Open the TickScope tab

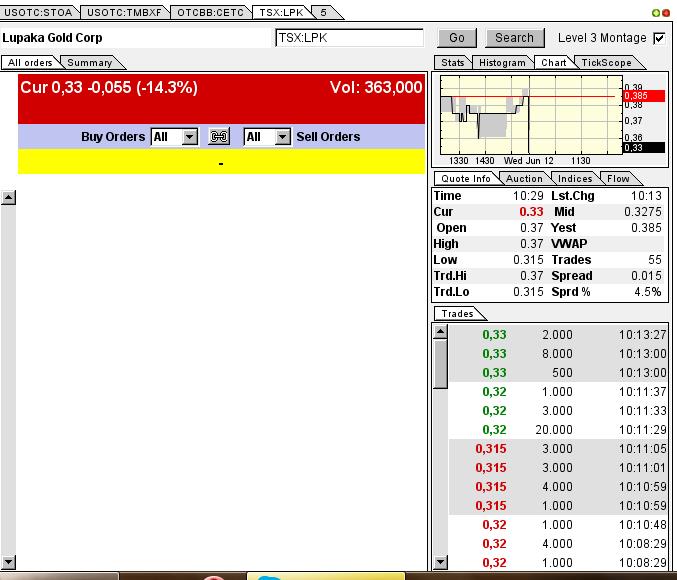pos(606,63)
